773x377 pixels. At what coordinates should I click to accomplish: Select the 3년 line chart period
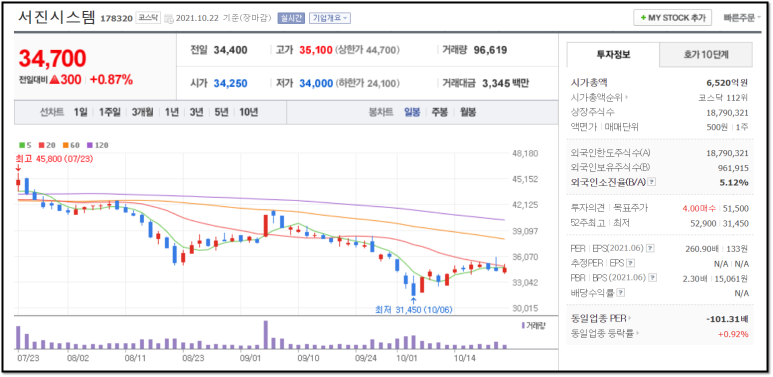pos(196,112)
